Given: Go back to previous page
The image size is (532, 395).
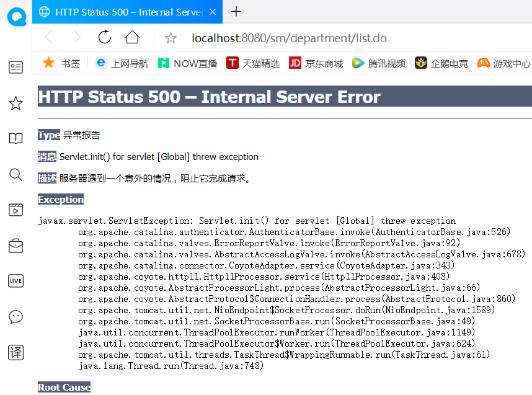Looking at the screenshot, I should coord(49,37).
